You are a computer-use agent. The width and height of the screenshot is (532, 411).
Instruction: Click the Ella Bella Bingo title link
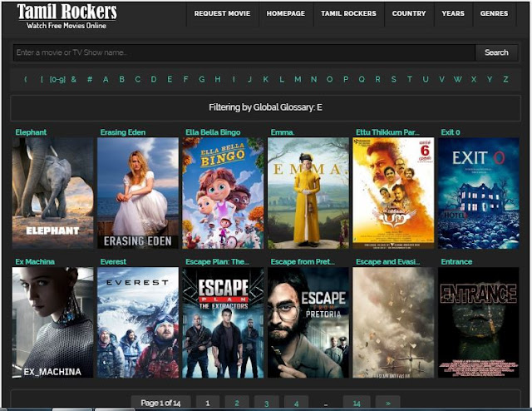[213, 132]
